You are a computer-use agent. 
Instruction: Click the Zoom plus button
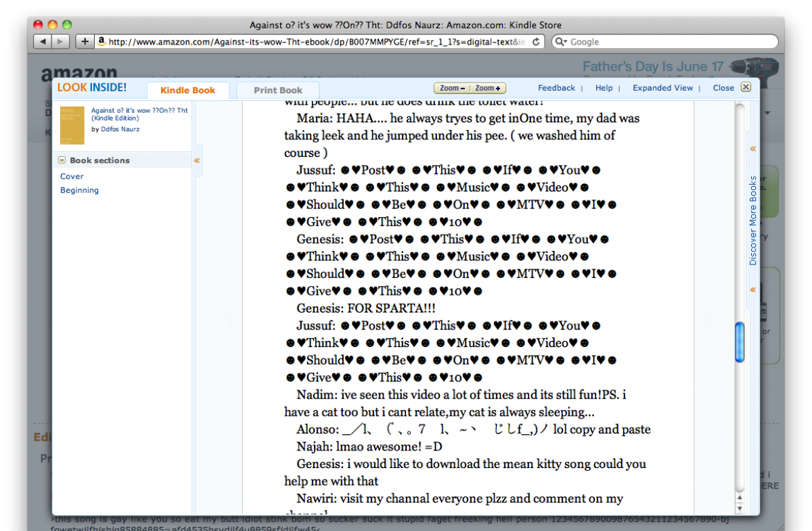pyautogui.click(x=487, y=88)
